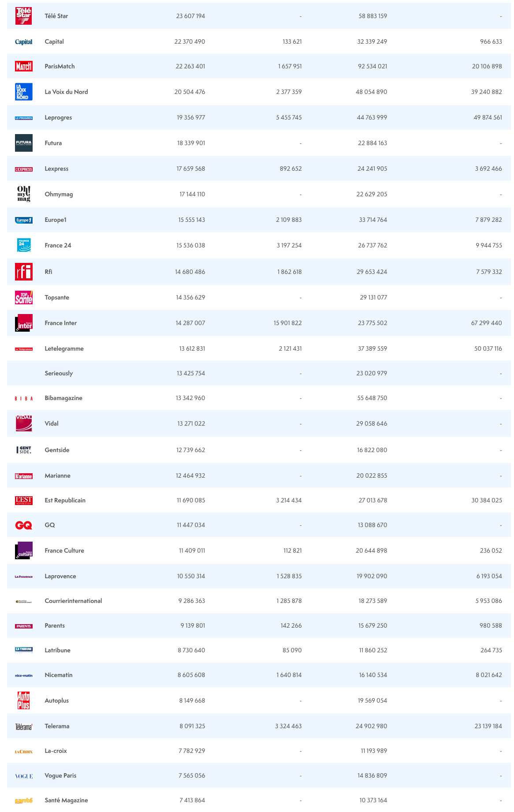
Task: Open the Courrierinternational entry name
Action: coord(73,601)
